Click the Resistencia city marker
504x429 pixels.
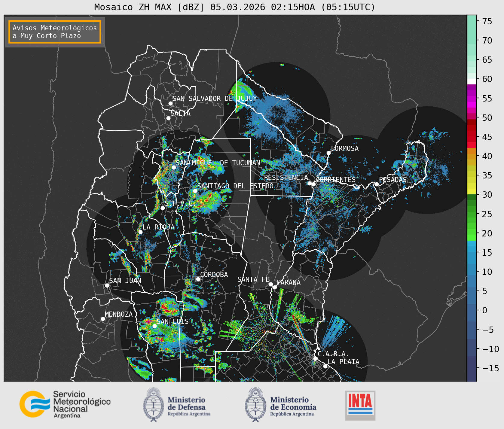point(310,183)
